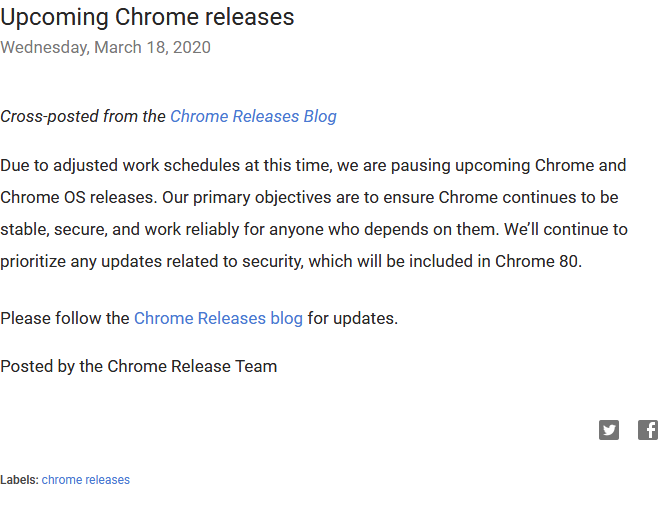
Task: Click 'Posted by the Chrome Release Team'
Action: [x=138, y=366]
